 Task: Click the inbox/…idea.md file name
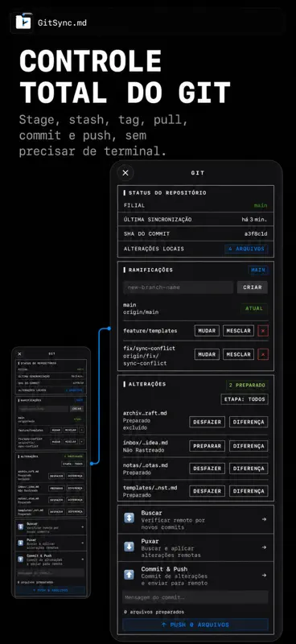tap(146, 443)
